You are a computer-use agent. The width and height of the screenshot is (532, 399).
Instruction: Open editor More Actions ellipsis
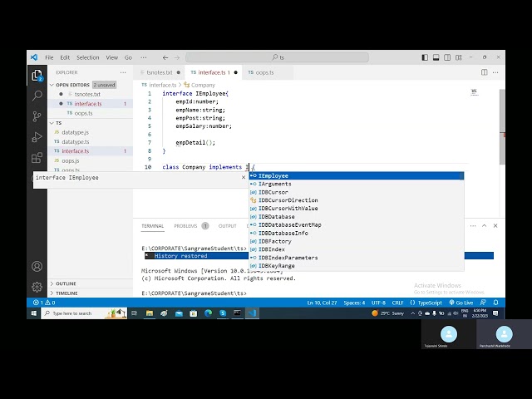click(495, 72)
